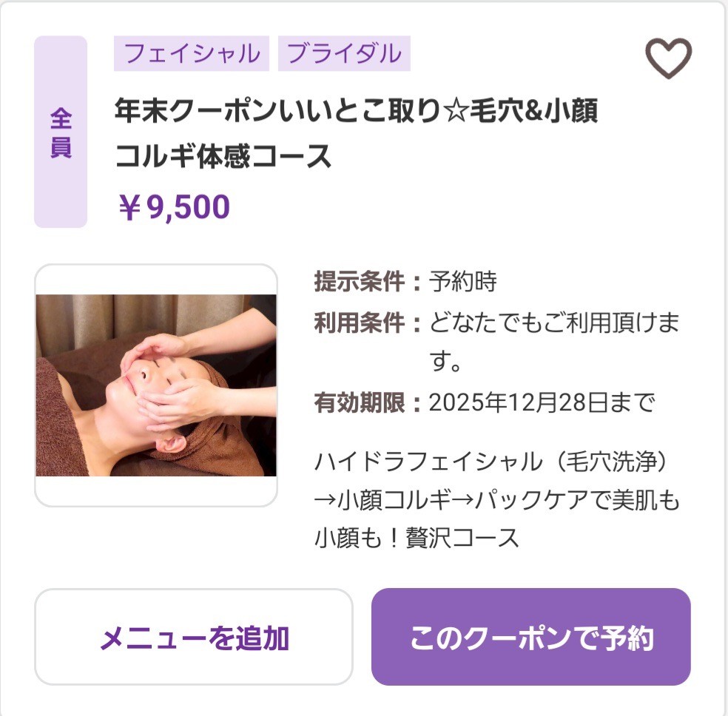Screen dimensions: 728x716
Task: Click the コルギ体感コース title line
Action: click(223, 156)
